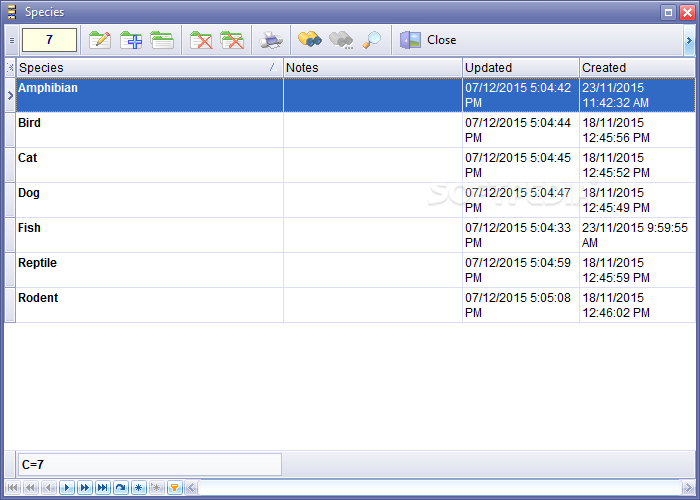700x500 pixels.
Task: Click the Notes cell in the Cat row
Action: (x=373, y=165)
